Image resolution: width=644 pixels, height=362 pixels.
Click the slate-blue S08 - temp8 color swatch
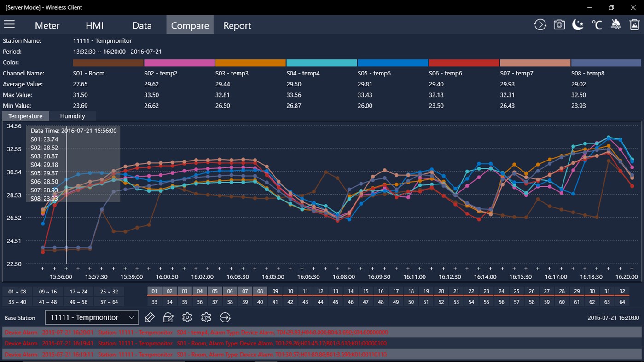coord(606,63)
